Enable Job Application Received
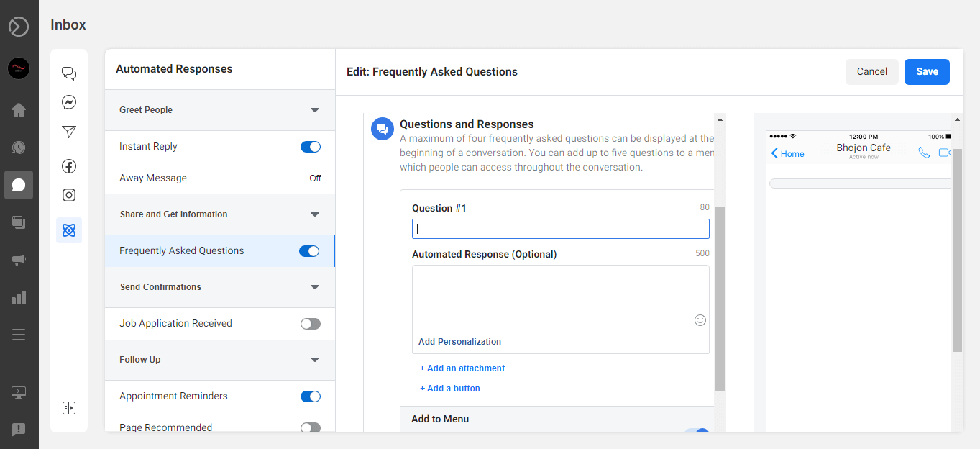Screen dimensions: 980x449 [310, 323]
